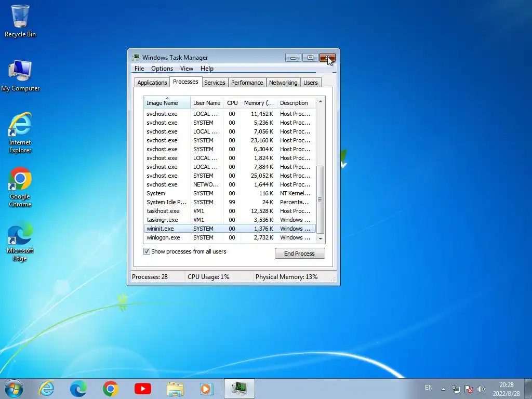The width and height of the screenshot is (532, 399).
Task: Open the File menu
Action: coord(139,69)
